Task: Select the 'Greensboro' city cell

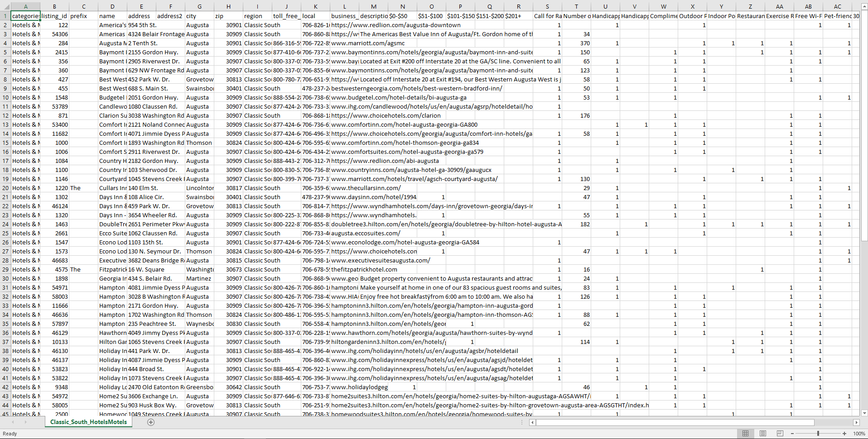Action: point(199,387)
